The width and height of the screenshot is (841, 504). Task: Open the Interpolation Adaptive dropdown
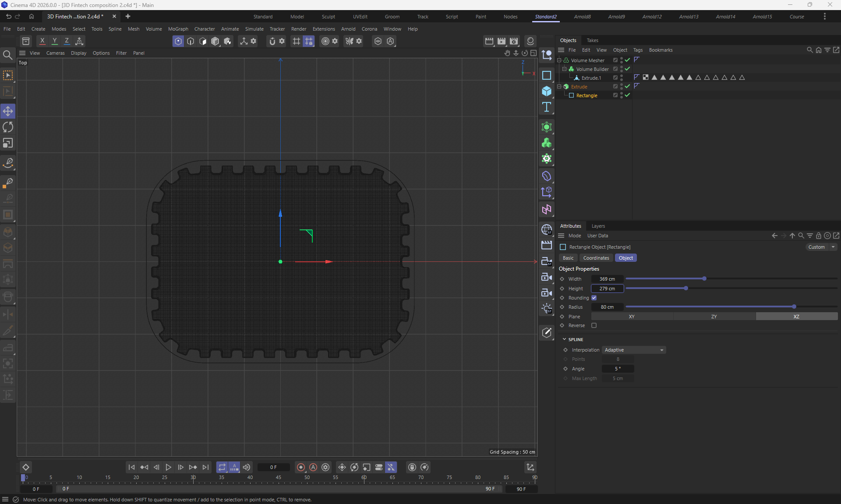point(633,350)
